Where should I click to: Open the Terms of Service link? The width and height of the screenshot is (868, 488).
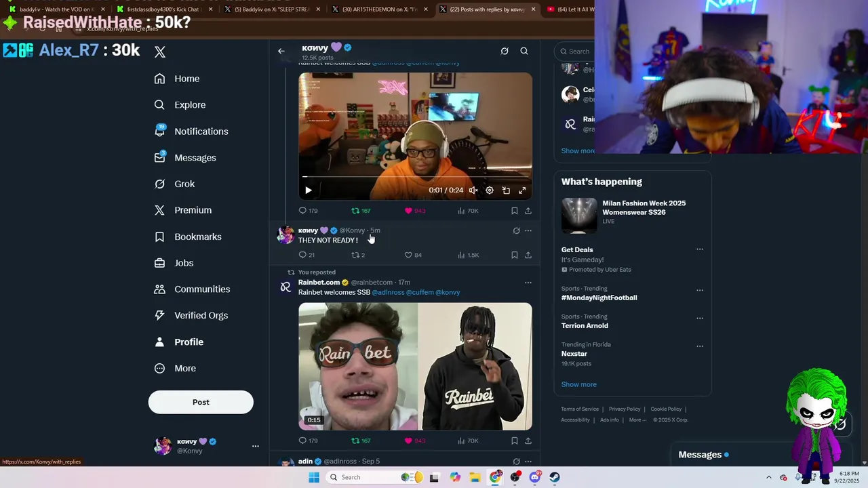(x=580, y=409)
